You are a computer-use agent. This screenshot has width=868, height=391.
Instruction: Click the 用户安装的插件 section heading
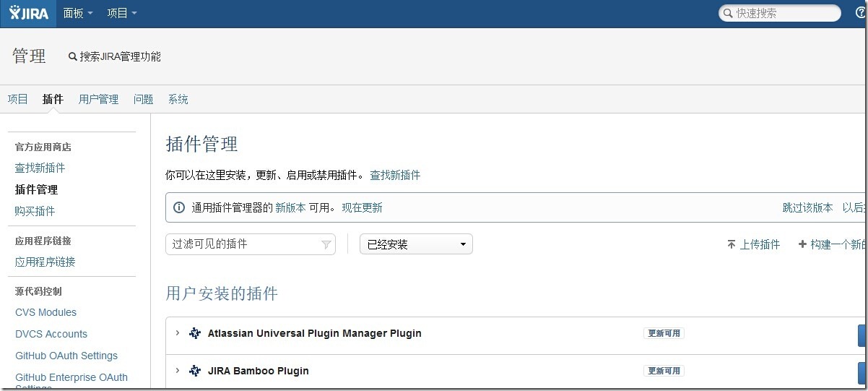tap(222, 293)
